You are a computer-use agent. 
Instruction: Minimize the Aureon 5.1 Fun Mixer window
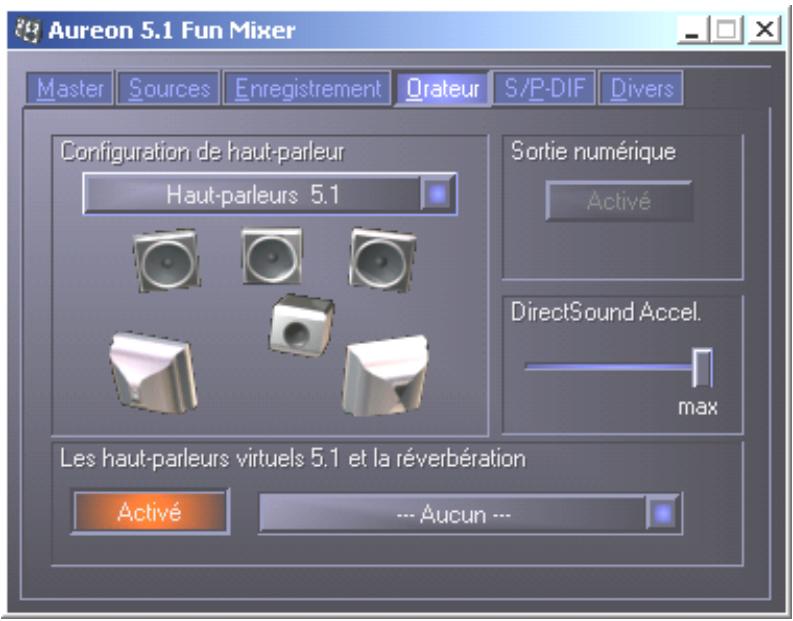692,30
